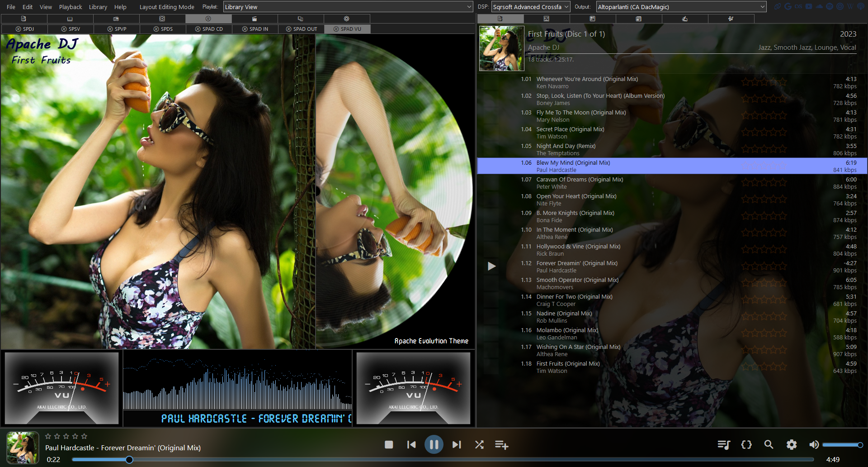Image resolution: width=868 pixels, height=467 pixels.
Task: Switch to the SPAD IN tab
Action: click(255, 29)
